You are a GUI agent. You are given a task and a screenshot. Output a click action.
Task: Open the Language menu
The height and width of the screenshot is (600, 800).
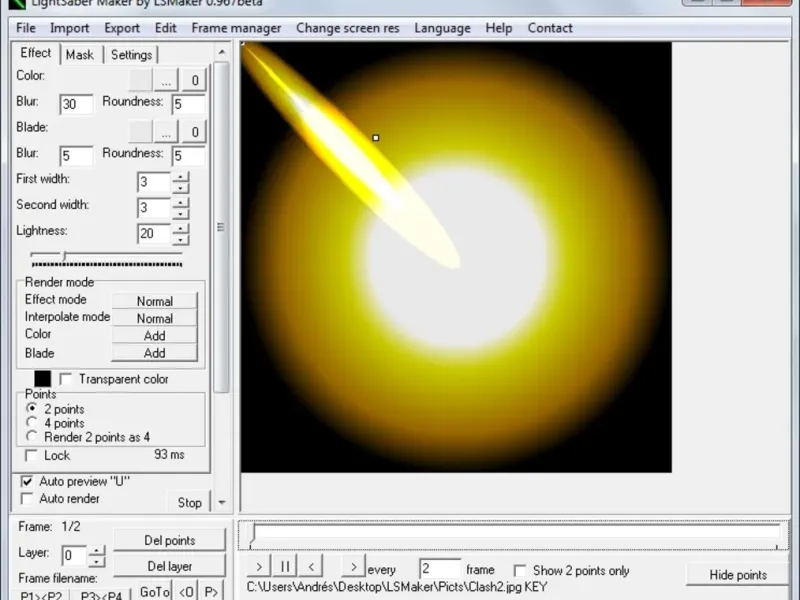(x=442, y=28)
